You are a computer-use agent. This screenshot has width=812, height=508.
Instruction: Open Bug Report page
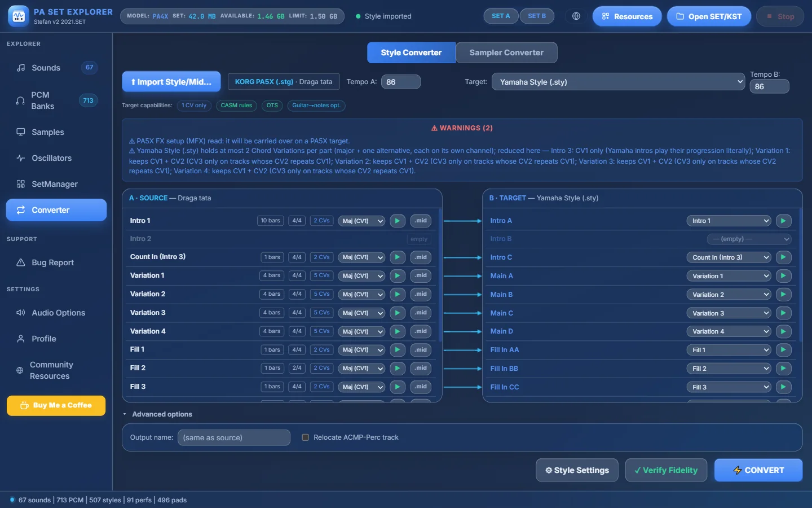tap(56, 262)
